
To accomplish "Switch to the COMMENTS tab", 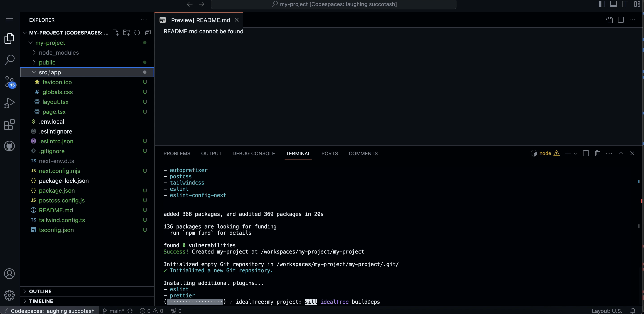I will (363, 153).
